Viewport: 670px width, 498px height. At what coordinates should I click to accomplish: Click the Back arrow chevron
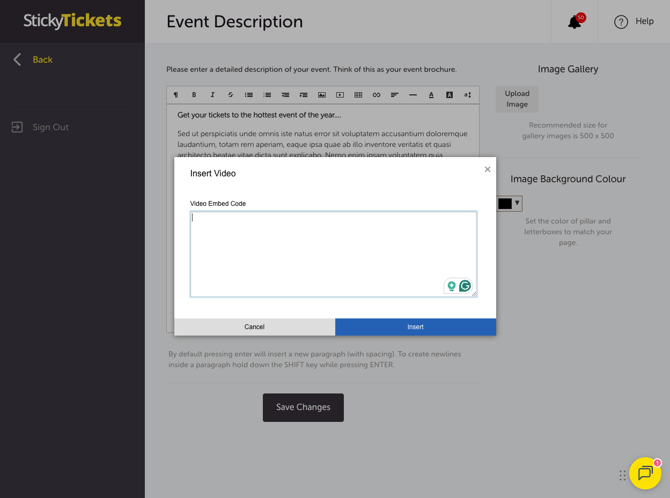[17, 59]
